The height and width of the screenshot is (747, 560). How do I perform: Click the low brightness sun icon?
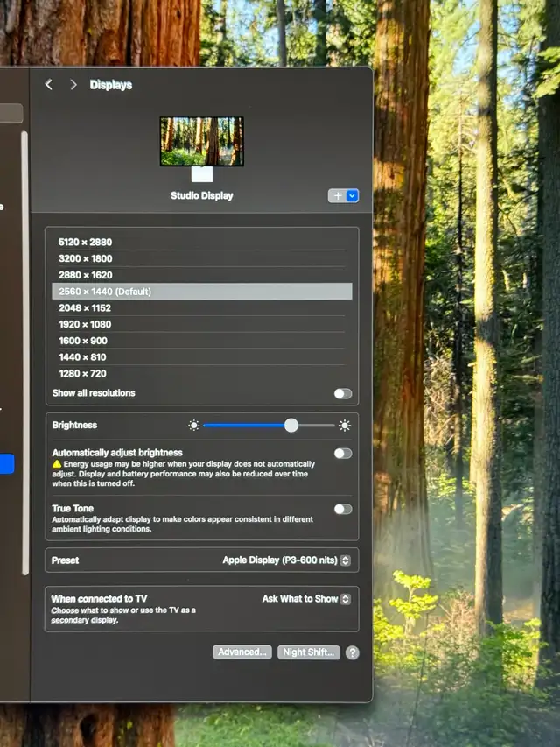coord(194,426)
